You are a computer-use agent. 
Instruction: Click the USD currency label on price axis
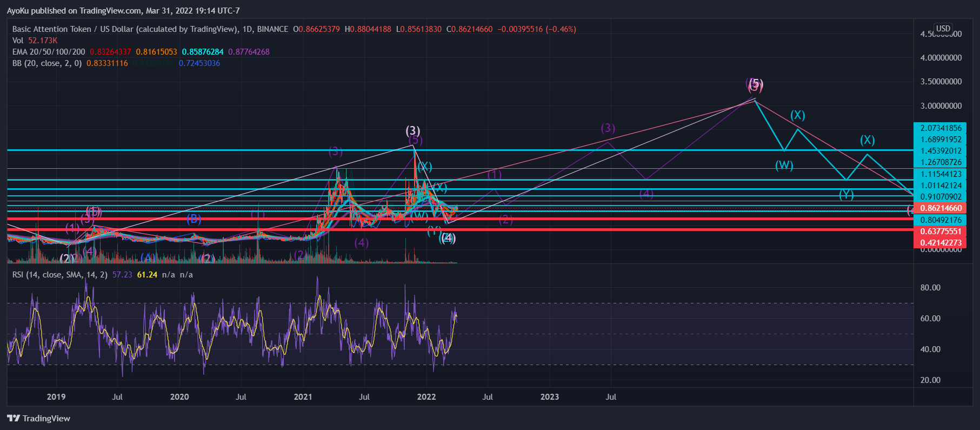pyautogui.click(x=943, y=29)
